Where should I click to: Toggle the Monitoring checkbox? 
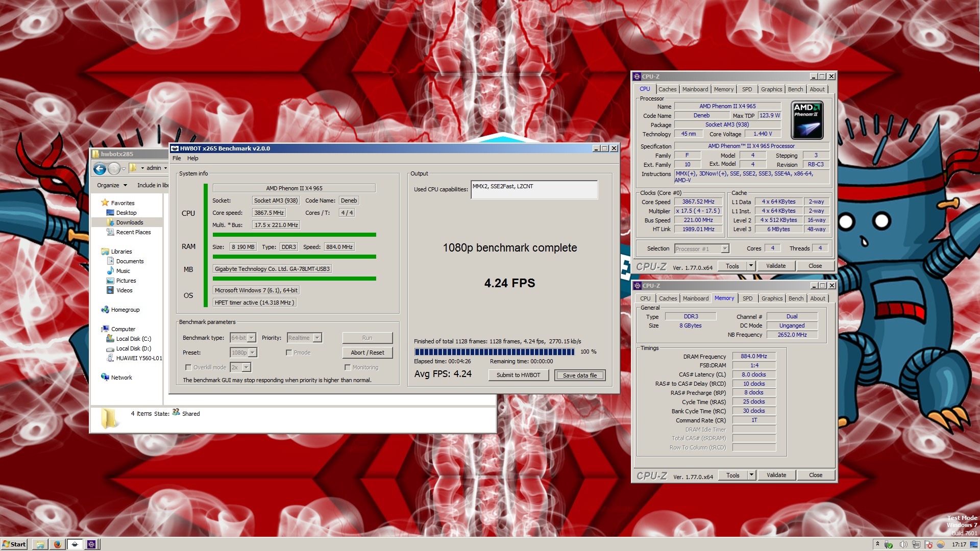(348, 367)
